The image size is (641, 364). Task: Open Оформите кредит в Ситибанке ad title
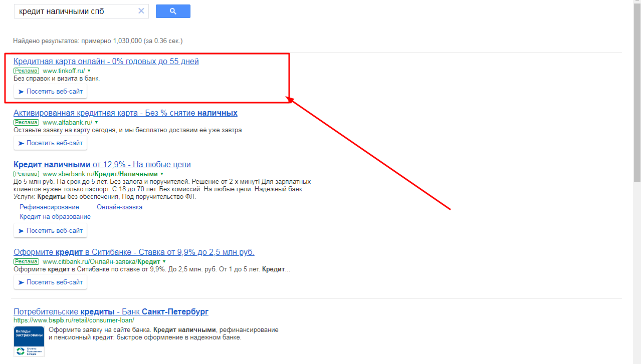pos(134,252)
